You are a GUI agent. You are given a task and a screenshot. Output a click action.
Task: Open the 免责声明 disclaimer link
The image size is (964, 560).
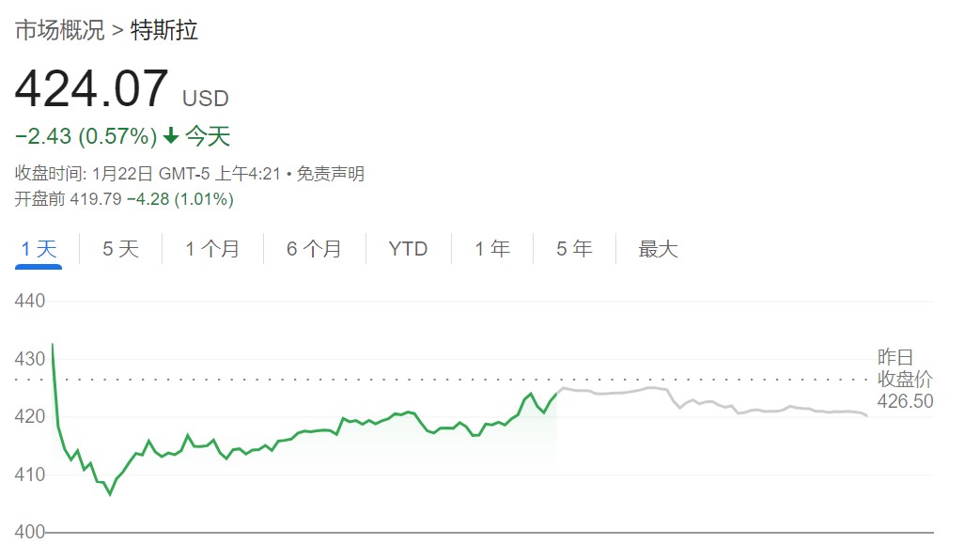click(331, 174)
